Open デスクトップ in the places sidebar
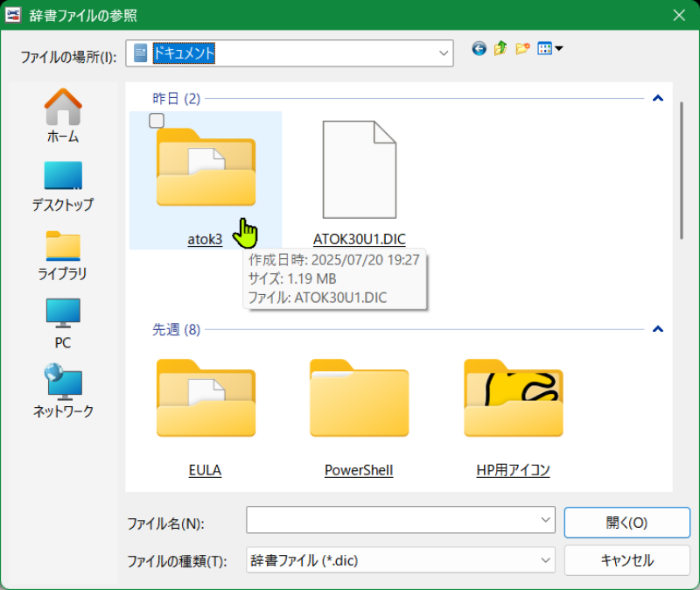This screenshot has height=590, width=700. point(63,186)
